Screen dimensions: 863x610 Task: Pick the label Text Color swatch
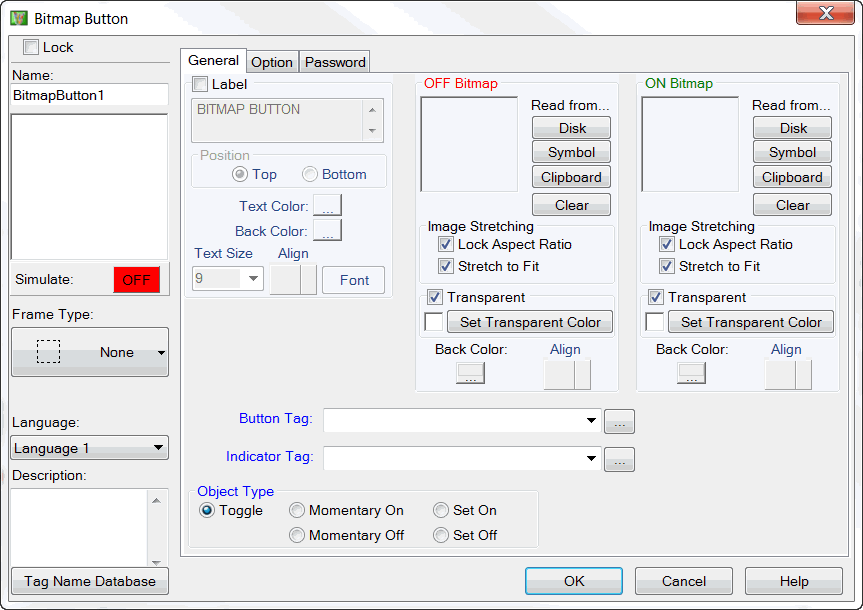(327, 205)
